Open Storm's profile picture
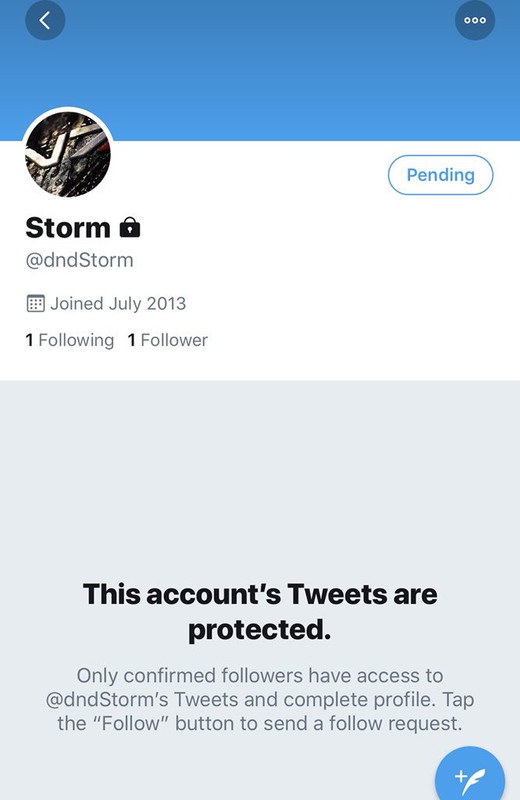Screen dimensions: 520x800 pos(68,154)
